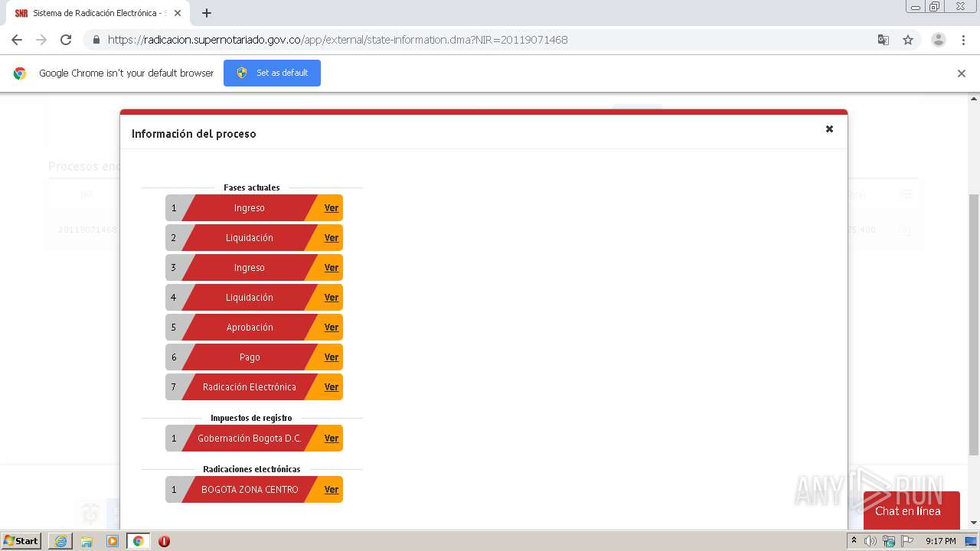Open the Google Translate page icon
980x551 pixels.
[884, 40]
